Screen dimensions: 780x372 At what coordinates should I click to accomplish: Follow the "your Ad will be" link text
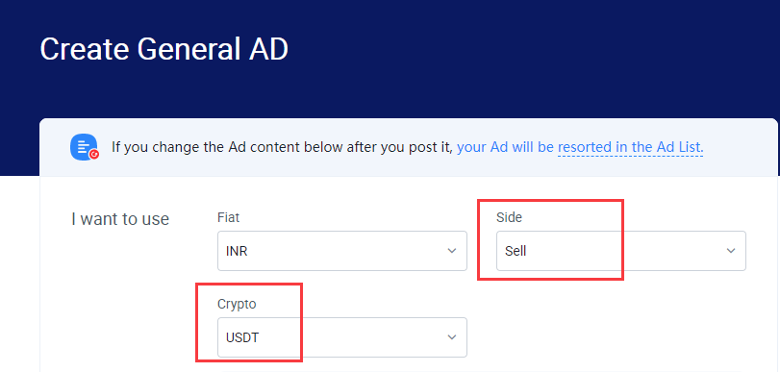505,147
